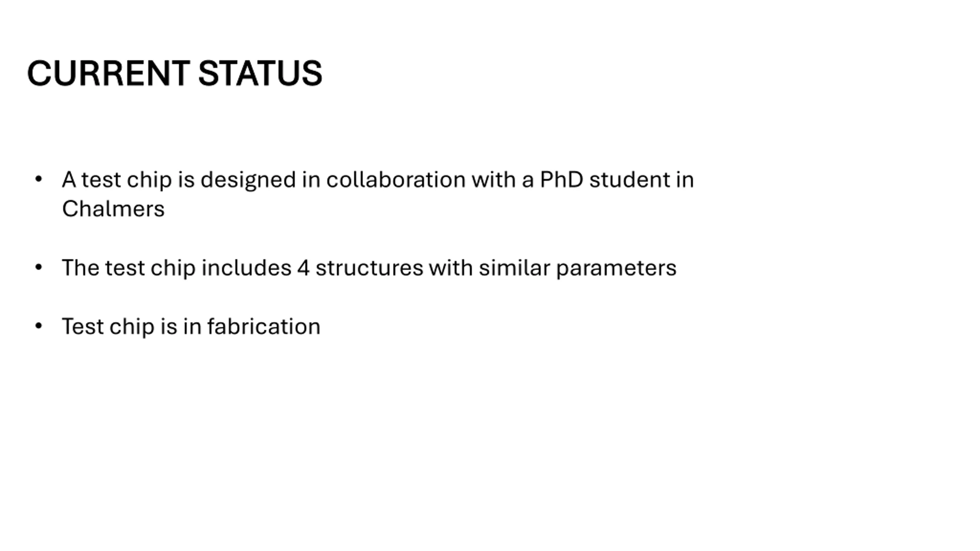980x551 pixels.
Task: Click the word parameters
Action: pos(616,268)
